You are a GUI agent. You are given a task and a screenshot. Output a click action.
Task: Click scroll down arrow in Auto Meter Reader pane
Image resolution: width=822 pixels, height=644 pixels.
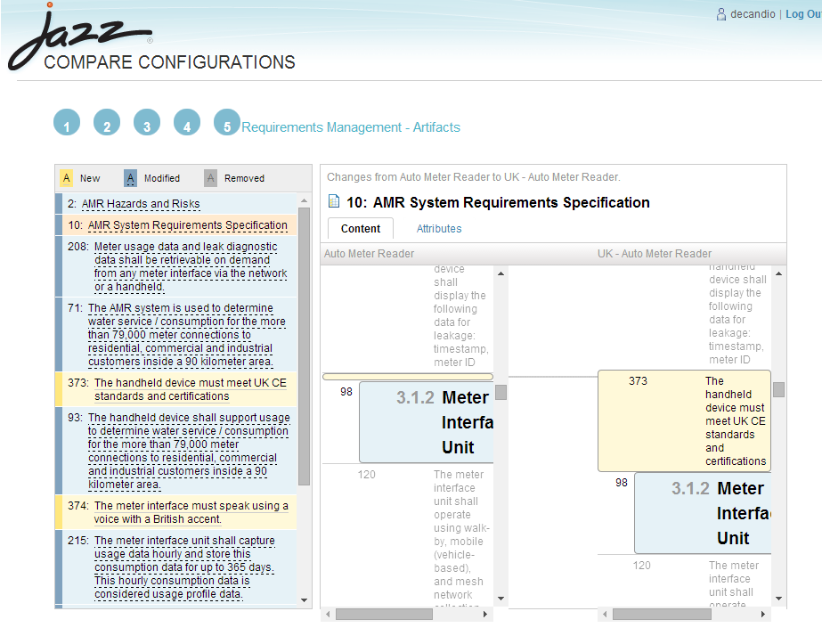click(501, 599)
